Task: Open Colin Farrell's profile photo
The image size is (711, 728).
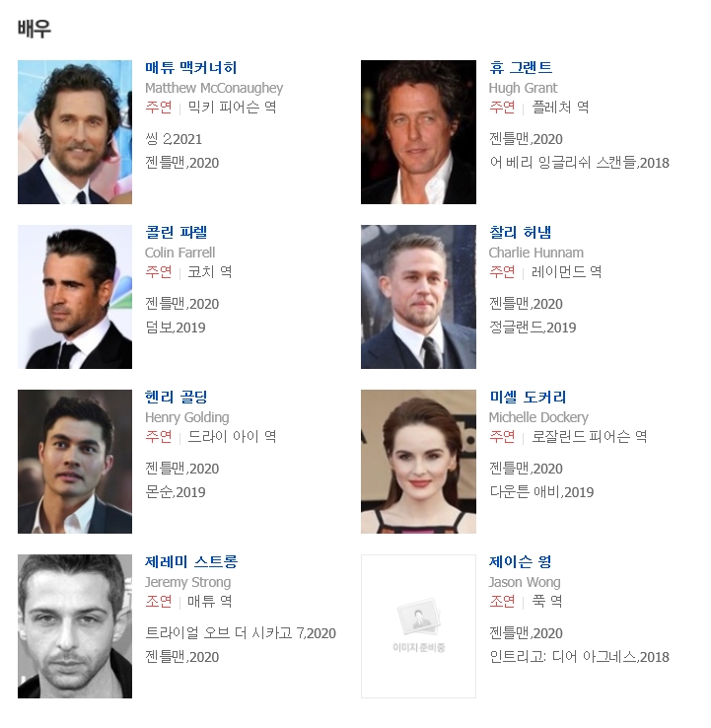Action: 75,297
